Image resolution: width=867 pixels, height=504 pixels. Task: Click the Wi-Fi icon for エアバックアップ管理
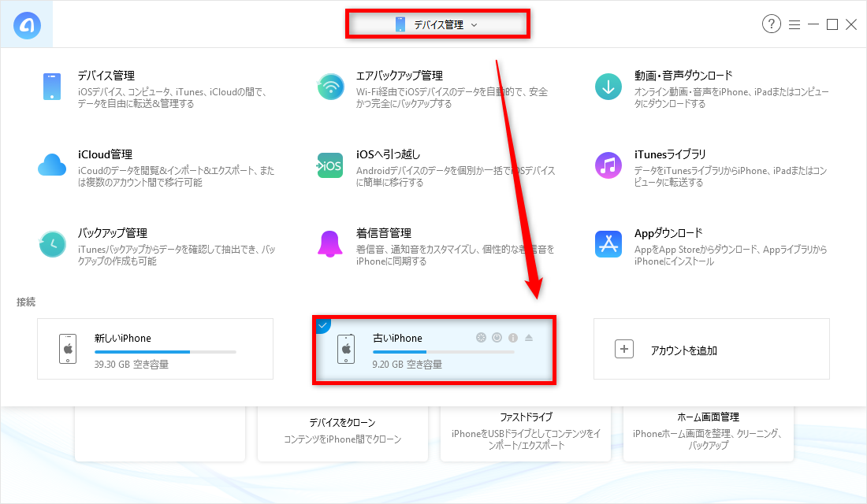coord(330,87)
